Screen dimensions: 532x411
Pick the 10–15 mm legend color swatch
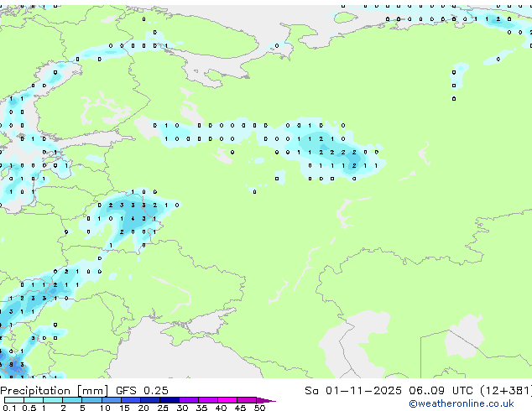[x=111, y=400]
